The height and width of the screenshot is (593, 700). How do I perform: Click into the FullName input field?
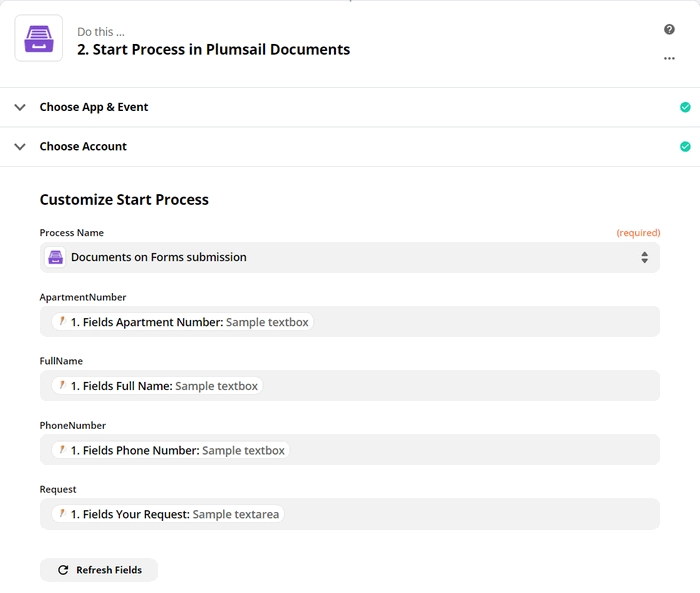point(350,385)
